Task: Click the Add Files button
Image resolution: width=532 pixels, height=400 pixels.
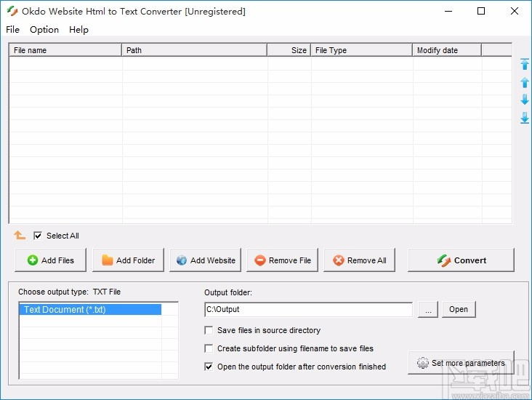Action: pyautogui.click(x=51, y=260)
